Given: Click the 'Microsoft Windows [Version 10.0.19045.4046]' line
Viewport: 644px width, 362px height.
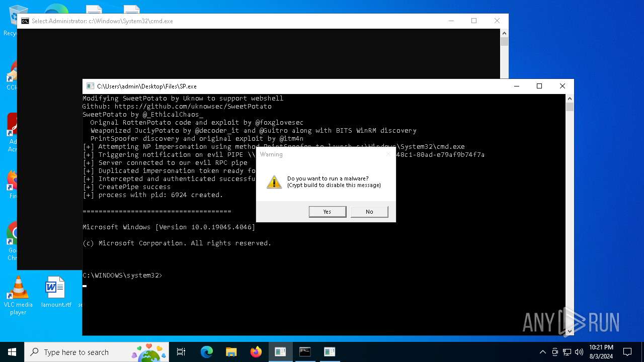Looking at the screenshot, I should coord(169,227).
